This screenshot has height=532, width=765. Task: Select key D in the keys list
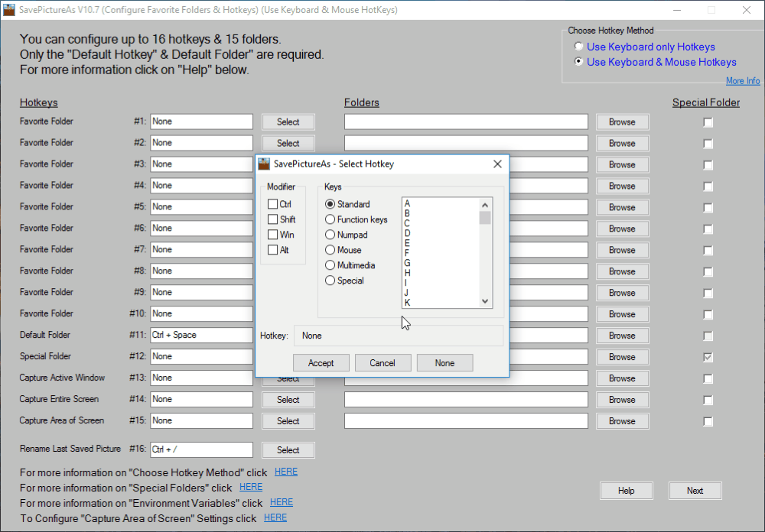[407, 233]
